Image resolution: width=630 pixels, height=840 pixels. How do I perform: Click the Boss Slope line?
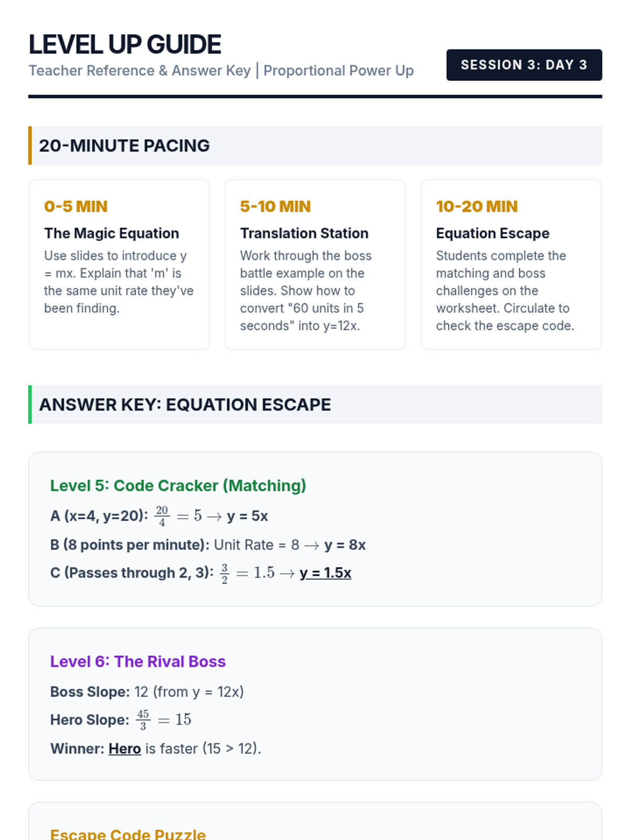tap(147, 692)
